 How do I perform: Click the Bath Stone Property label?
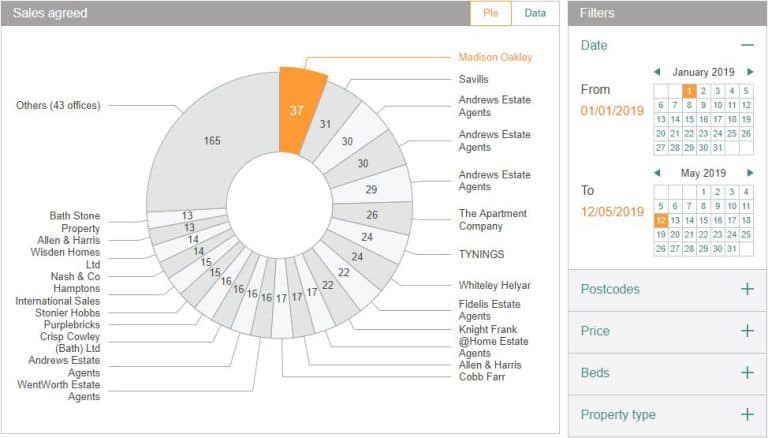[x=74, y=222]
